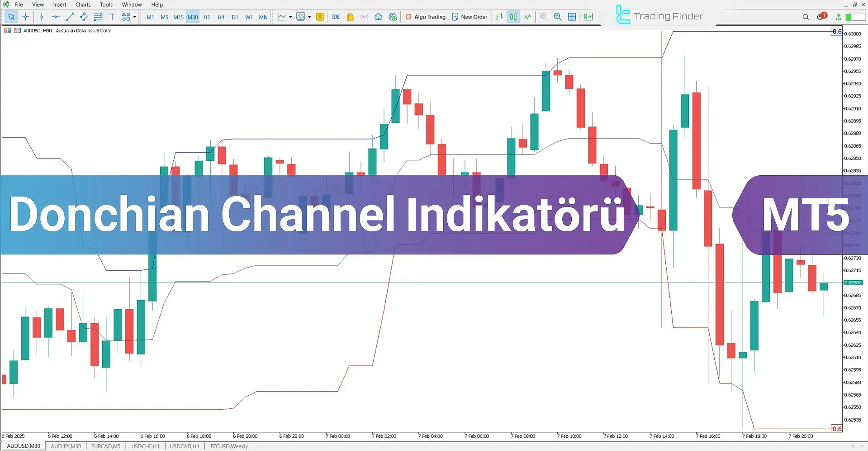Open the MQL5 Market shopping bag

[x=350, y=17]
